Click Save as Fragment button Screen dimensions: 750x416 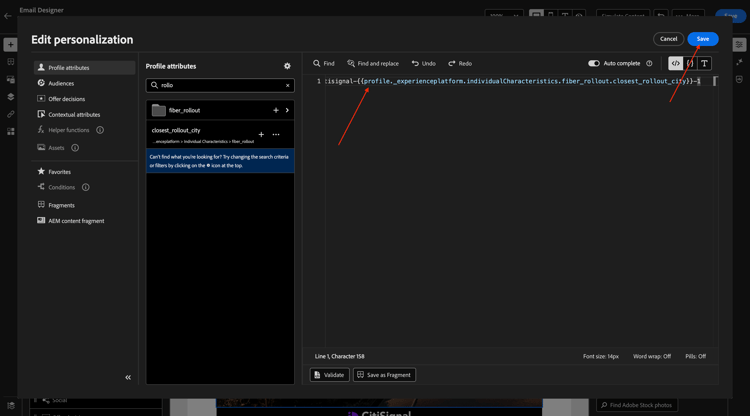click(x=384, y=375)
